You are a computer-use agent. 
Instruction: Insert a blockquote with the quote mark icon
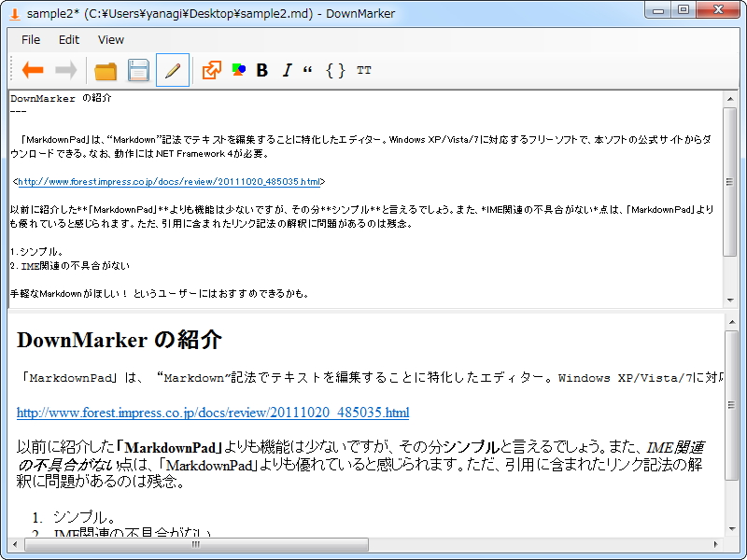tap(308, 69)
